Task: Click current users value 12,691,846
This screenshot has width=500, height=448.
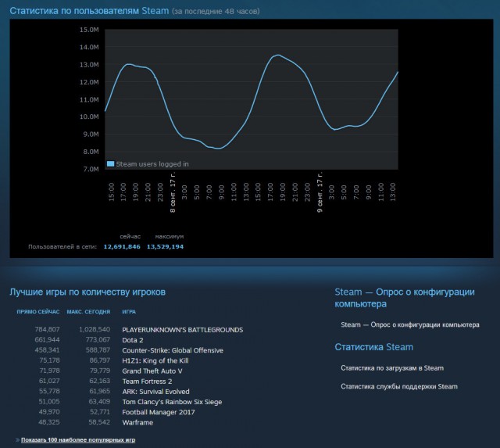Action: (122, 246)
